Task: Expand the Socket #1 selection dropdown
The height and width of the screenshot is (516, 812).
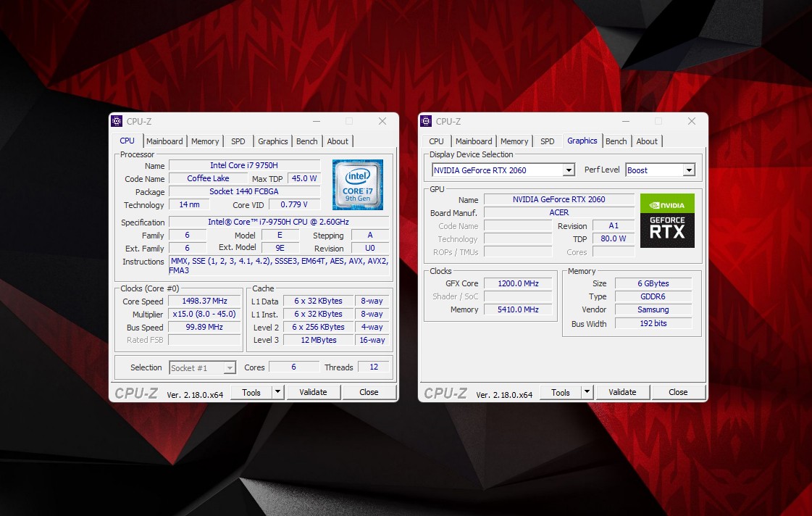Action: pyautogui.click(x=230, y=368)
